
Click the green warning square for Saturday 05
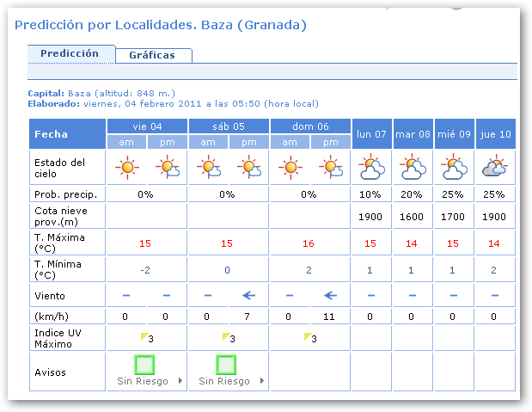point(226,364)
